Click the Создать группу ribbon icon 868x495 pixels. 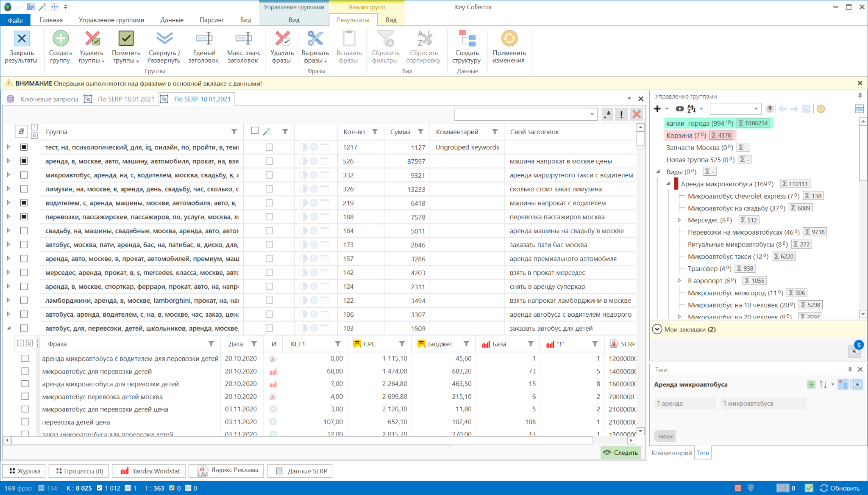61,39
